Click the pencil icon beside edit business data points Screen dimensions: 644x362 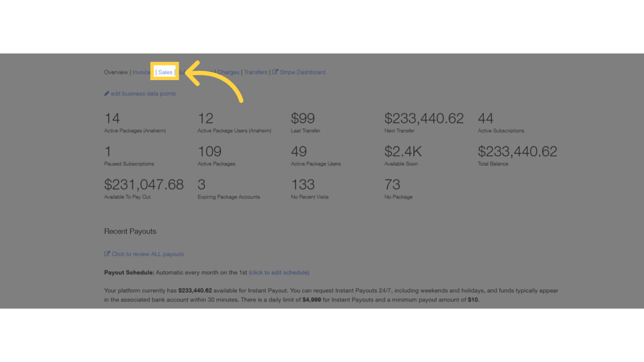(x=107, y=94)
